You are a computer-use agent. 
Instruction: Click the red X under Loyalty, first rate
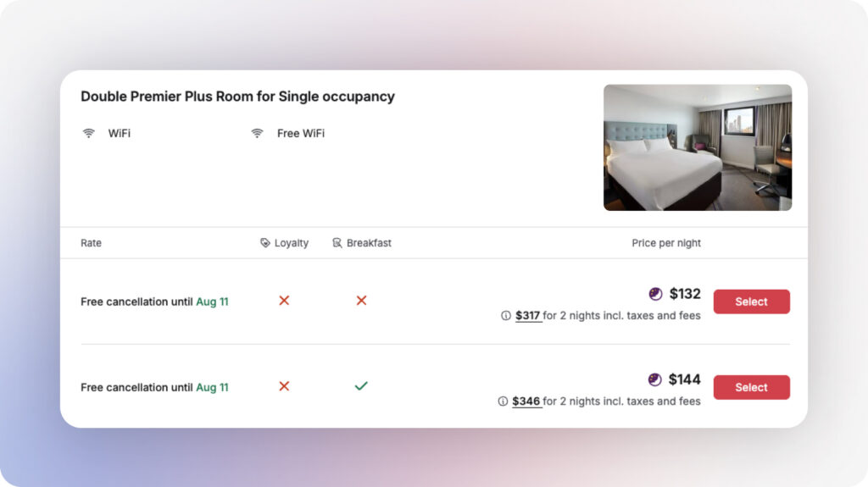[x=284, y=301]
